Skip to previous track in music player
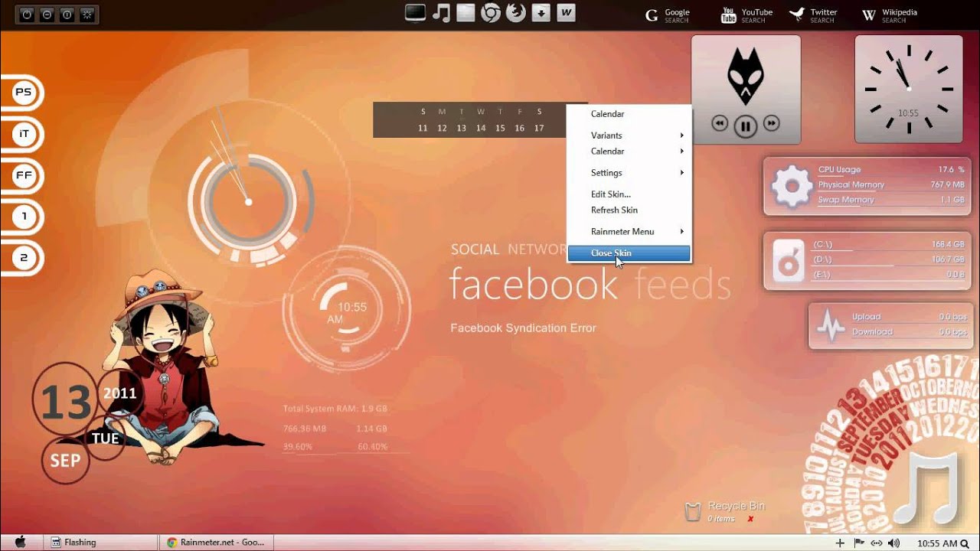 [x=720, y=123]
